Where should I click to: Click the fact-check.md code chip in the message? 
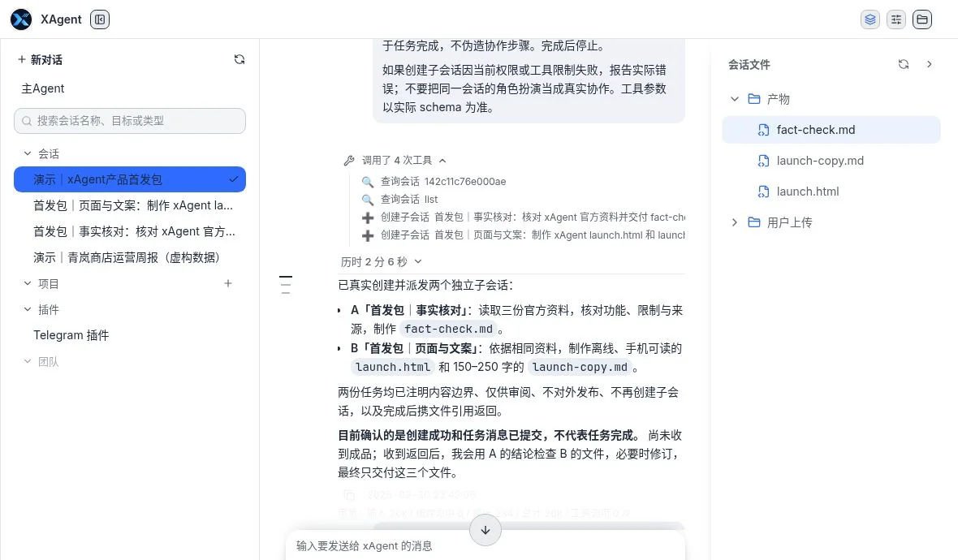[x=448, y=330]
